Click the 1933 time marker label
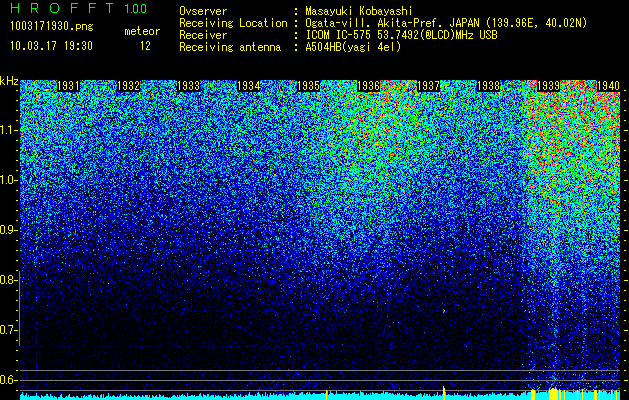 click(189, 86)
